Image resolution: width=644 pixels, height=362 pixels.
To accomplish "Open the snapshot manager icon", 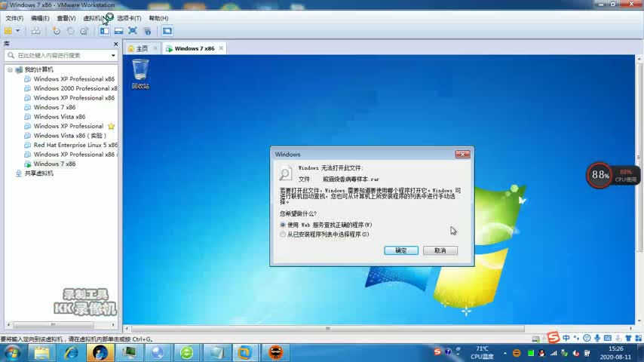I will tap(84, 31).
